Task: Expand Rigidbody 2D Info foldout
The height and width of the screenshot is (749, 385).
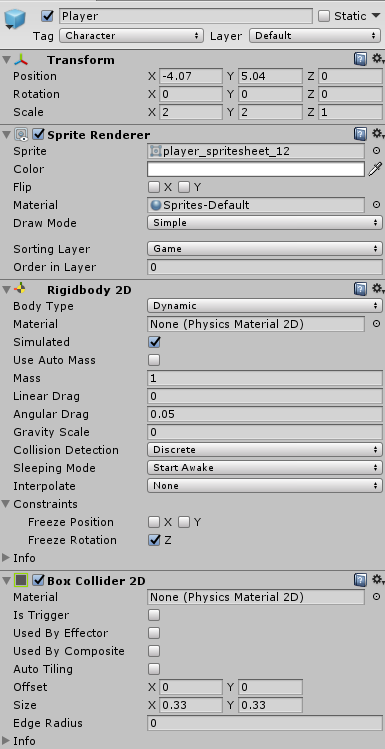Action: 6,557
